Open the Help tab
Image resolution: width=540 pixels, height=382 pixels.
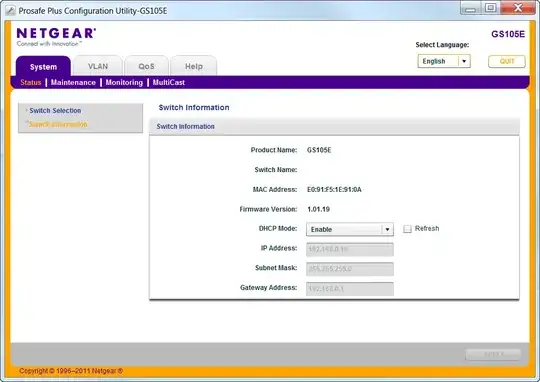194,66
